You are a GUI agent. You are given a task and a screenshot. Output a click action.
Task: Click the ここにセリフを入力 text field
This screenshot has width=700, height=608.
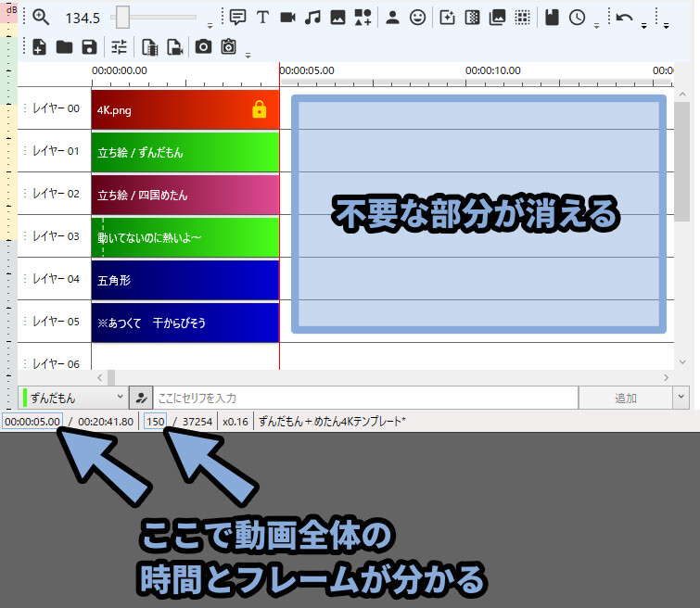365,398
